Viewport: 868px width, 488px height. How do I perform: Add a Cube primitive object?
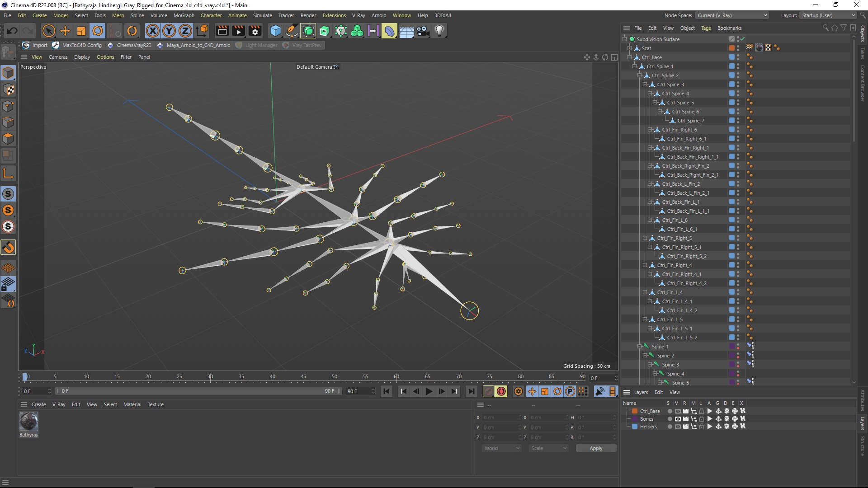(275, 31)
